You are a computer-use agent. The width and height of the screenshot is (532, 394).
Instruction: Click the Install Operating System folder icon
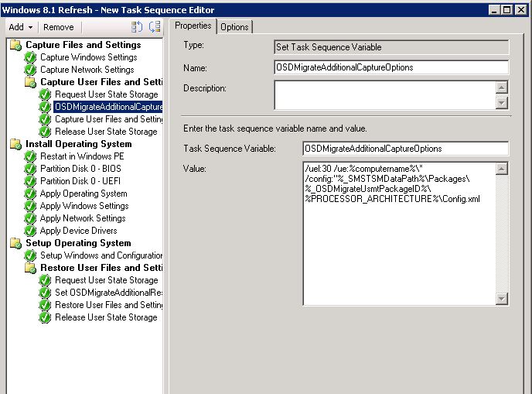pyautogui.click(x=15, y=144)
